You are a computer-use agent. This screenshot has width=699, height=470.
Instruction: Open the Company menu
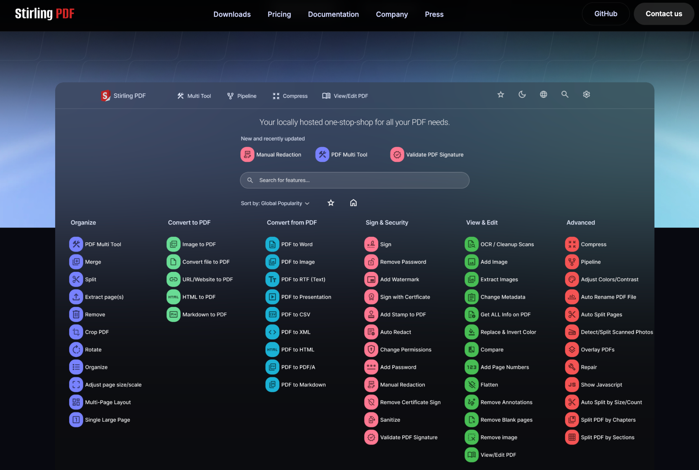click(392, 14)
